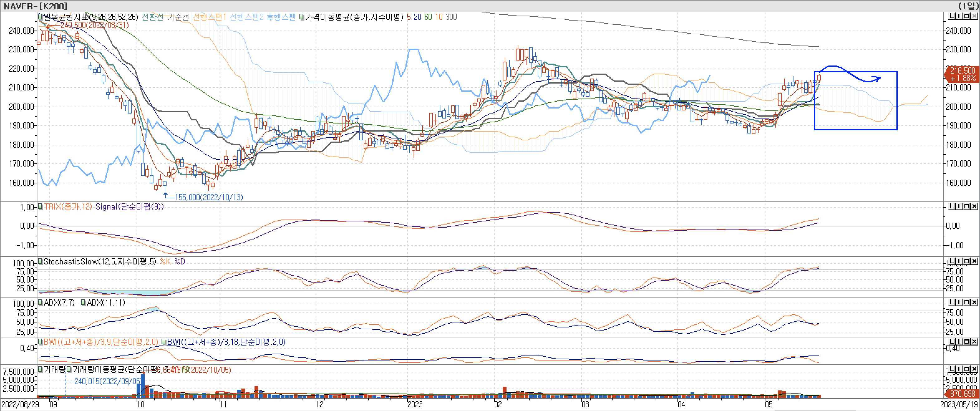Click the L icon of the volume panel
The width and height of the screenshot is (980, 411).
[x=952, y=369]
